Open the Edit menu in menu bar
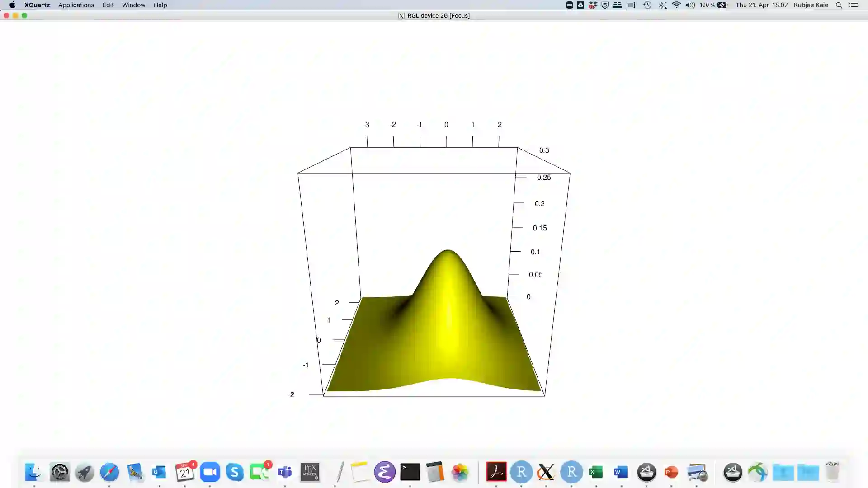 tap(108, 5)
